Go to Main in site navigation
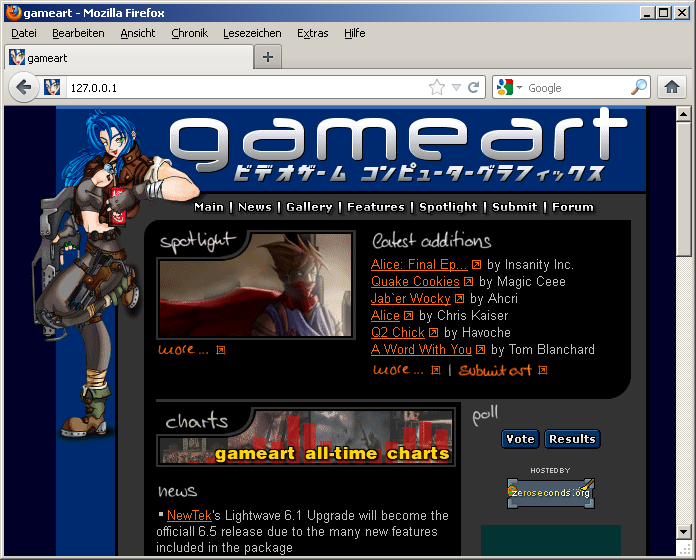Screen dimensions: 696x560 (209, 207)
